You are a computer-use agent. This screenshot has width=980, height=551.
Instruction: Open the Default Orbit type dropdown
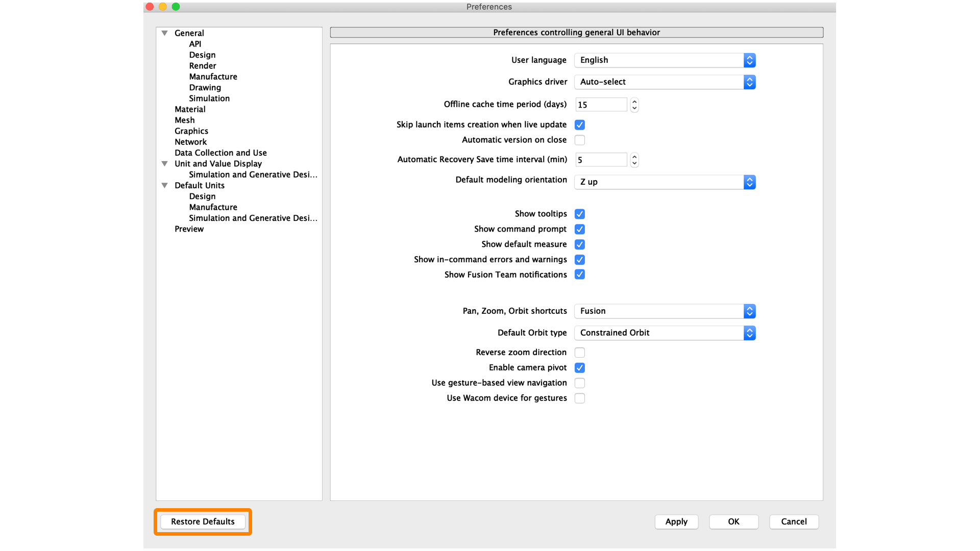point(665,333)
